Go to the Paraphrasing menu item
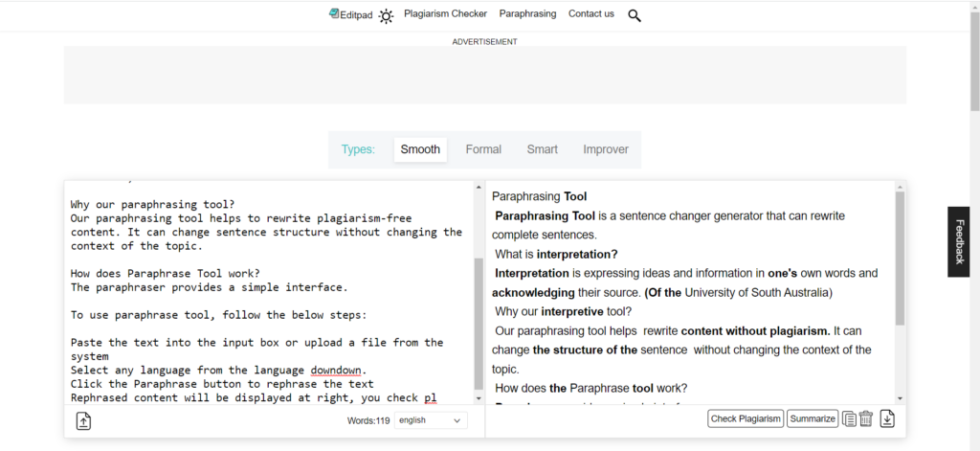Viewport: 980px width, 451px height. coord(527,13)
